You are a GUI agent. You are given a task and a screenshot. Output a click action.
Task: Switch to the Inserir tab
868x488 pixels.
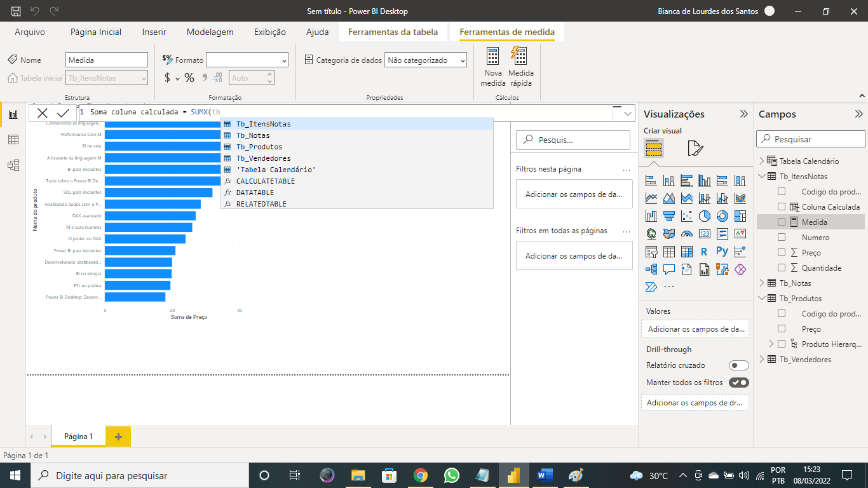click(154, 32)
